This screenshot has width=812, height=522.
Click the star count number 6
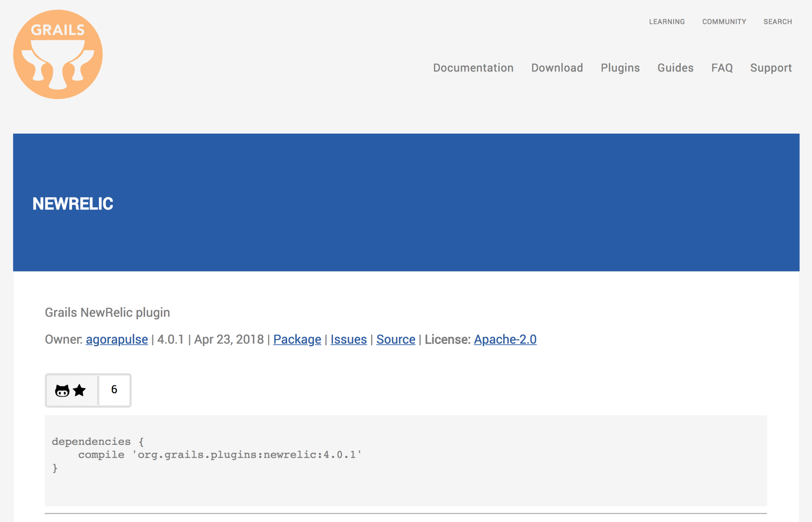point(114,390)
